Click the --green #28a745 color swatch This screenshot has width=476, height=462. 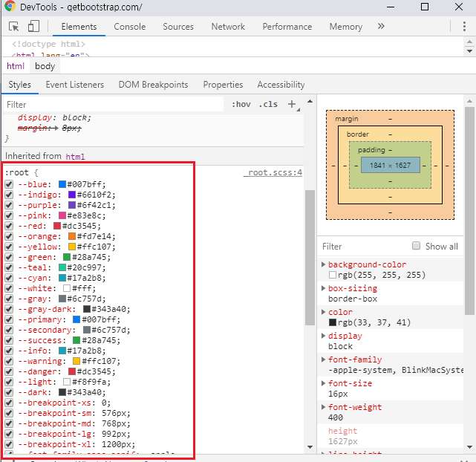pyautogui.click(x=67, y=257)
